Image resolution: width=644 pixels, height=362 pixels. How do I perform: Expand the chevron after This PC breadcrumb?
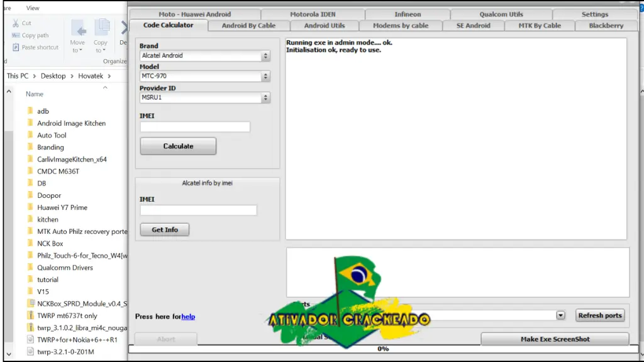tap(35, 76)
